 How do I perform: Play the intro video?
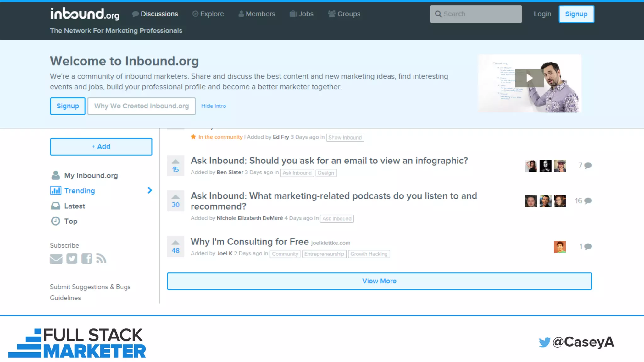click(x=529, y=78)
